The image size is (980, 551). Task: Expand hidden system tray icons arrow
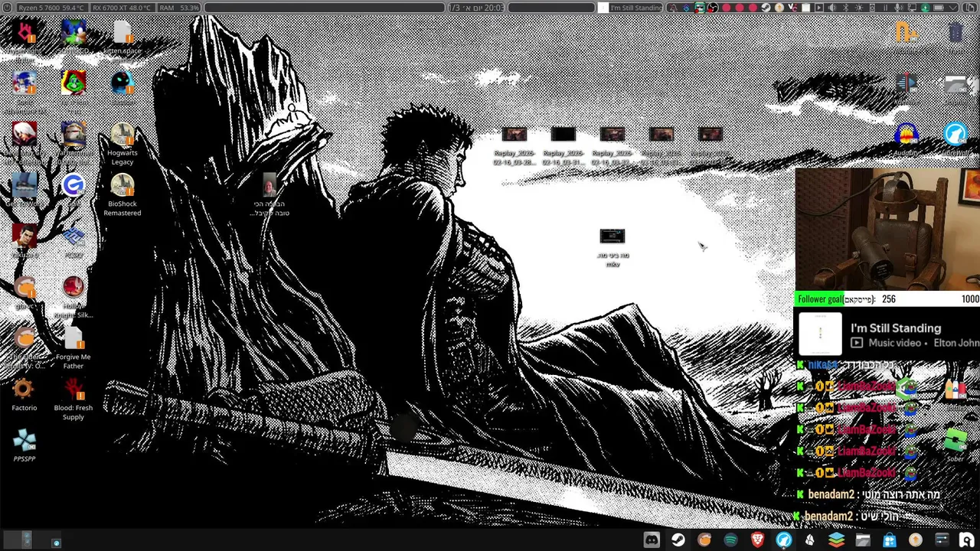[x=953, y=8]
